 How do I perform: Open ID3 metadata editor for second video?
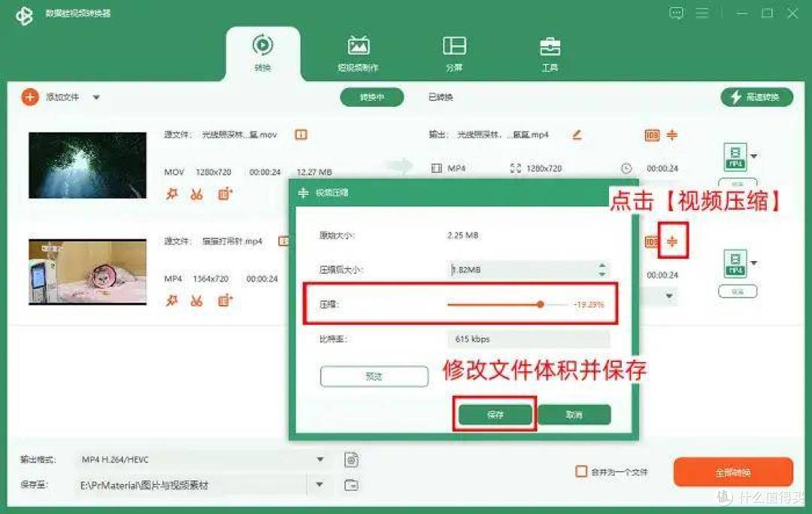(651, 242)
